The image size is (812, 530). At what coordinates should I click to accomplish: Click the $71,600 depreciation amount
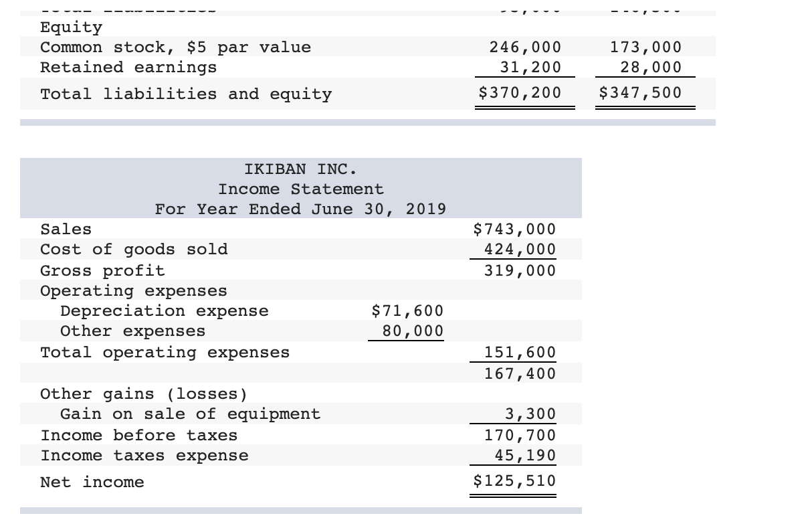(x=408, y=311)
